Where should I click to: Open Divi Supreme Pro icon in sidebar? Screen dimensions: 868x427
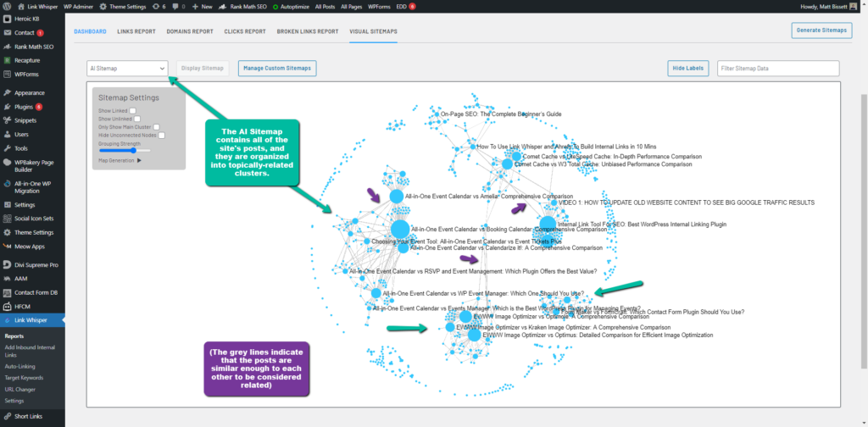(7, 265)
